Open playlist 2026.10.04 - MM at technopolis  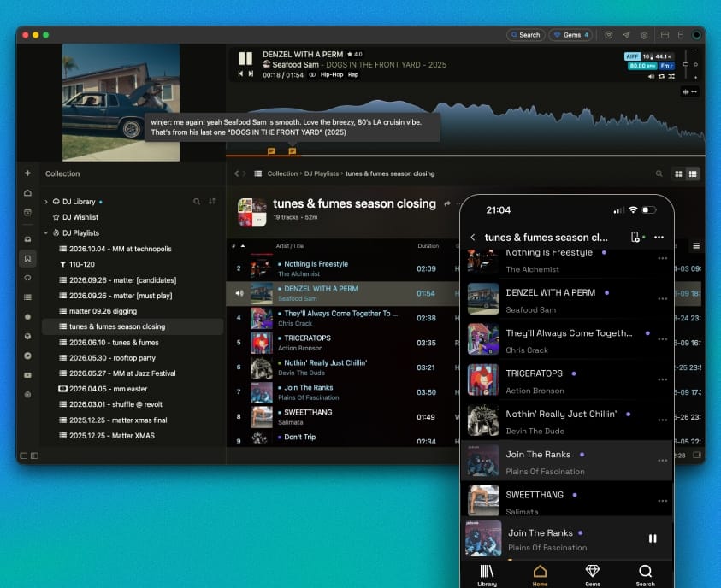[115, 249]
